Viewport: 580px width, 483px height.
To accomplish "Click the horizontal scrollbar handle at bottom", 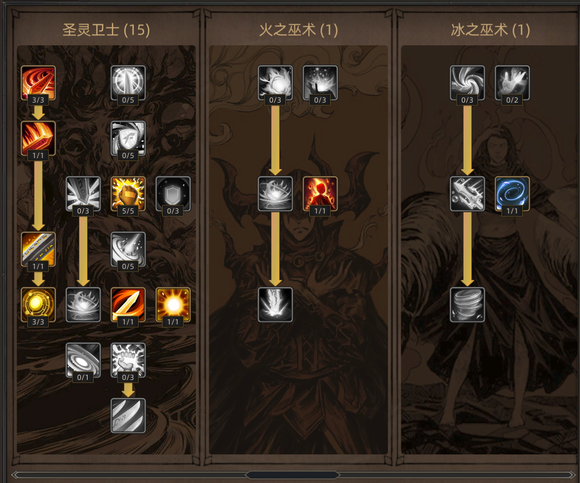I will [x=292, y=475].
